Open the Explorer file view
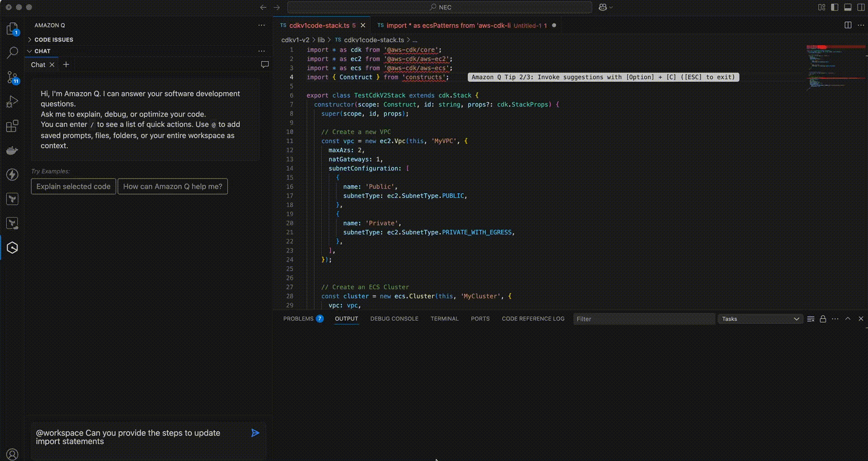 click(x=12, y=28)
